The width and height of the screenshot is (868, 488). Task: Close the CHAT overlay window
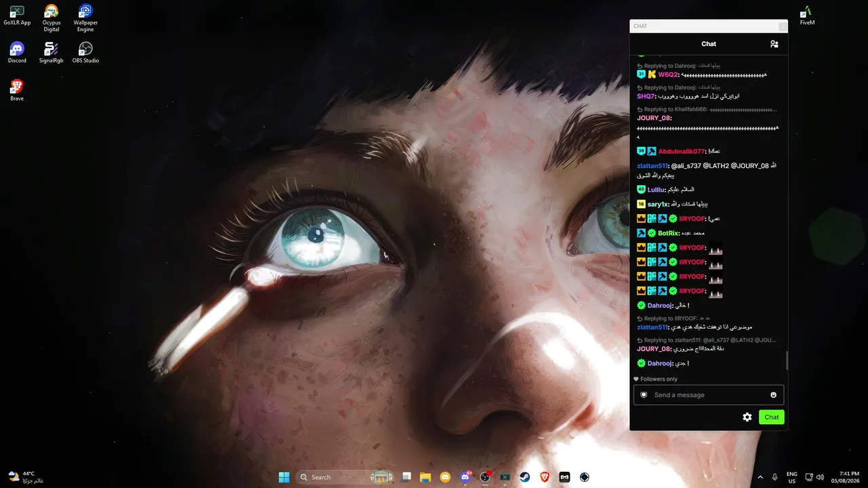click(783, 26)
